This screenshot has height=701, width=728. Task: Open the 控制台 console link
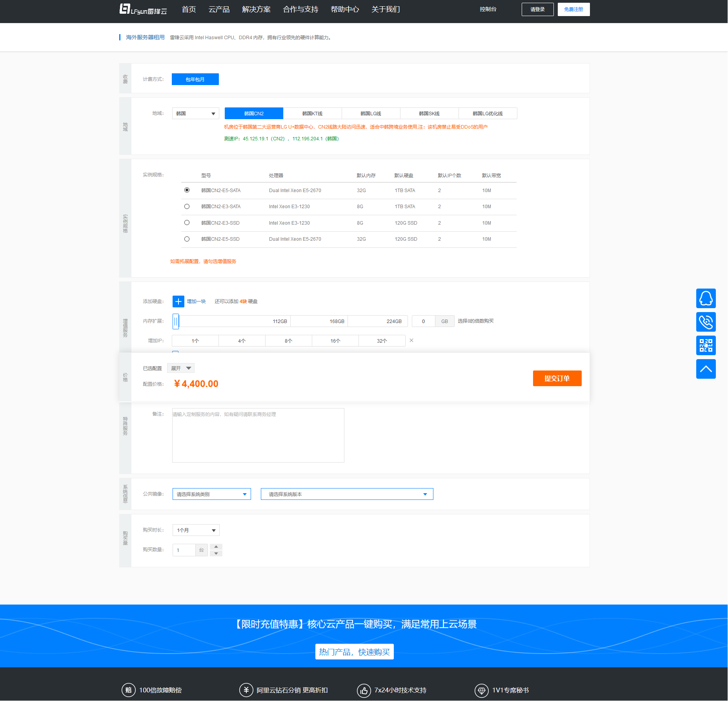pyautogui.click(x=488, y=9)
